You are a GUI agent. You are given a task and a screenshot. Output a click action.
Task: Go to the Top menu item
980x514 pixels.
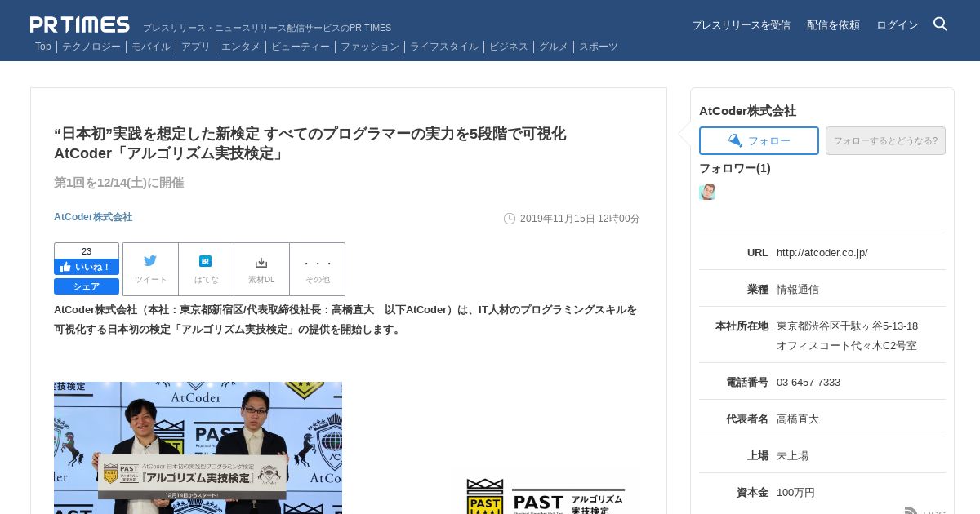tap(43, 47)
